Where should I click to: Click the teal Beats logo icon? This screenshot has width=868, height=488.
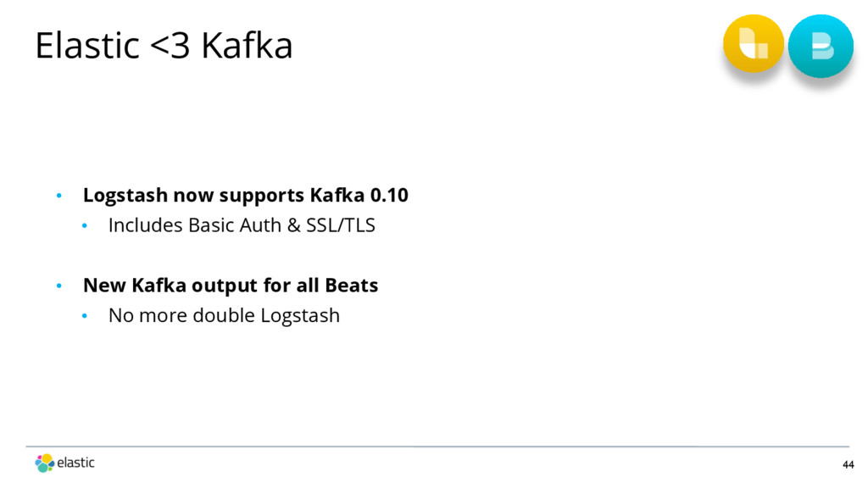[821, 46]
